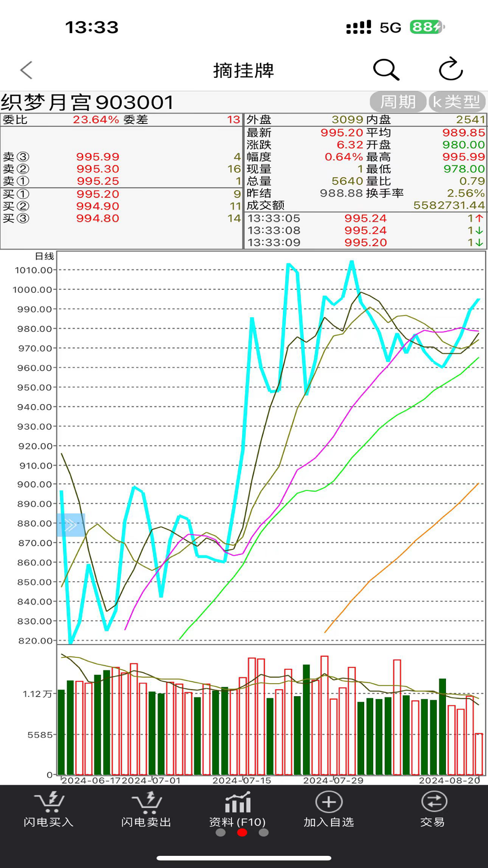Open the 周期 period selector
Viewport: 488px width, 868px height.
398,102
